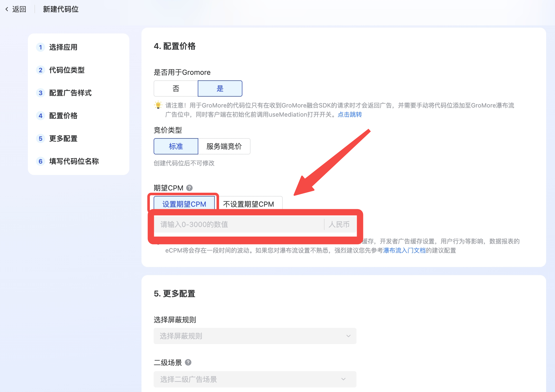Click the lightbulb notice icon

[158, 105]
